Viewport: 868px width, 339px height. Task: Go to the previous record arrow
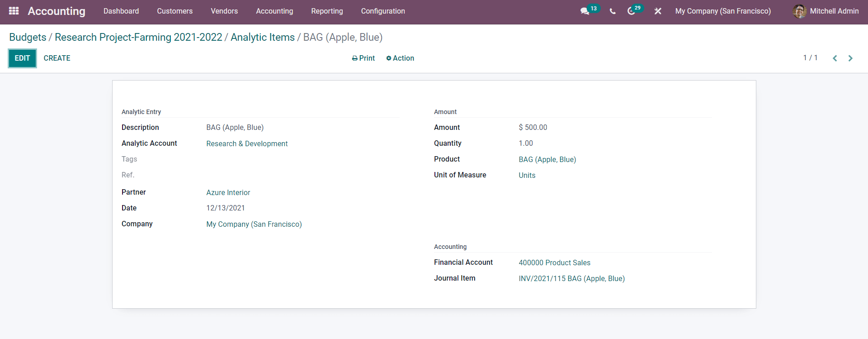tap(835, 58)
